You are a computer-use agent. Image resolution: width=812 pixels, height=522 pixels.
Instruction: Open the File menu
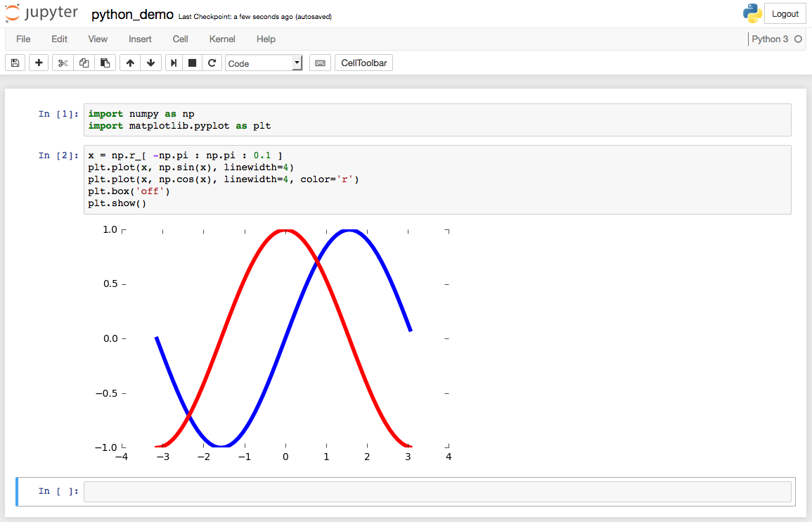click(23, 39)
